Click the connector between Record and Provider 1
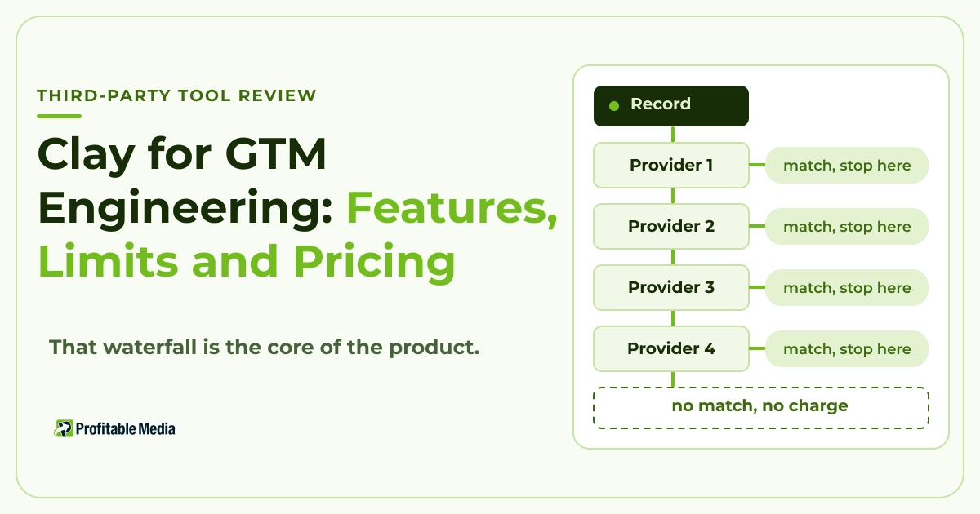980x514 pixels. [x=673, y=135]
